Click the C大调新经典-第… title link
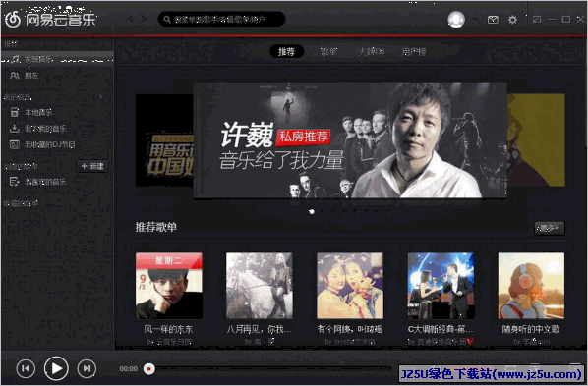Screen dimensions: 588x386 (x=441, y=329)
